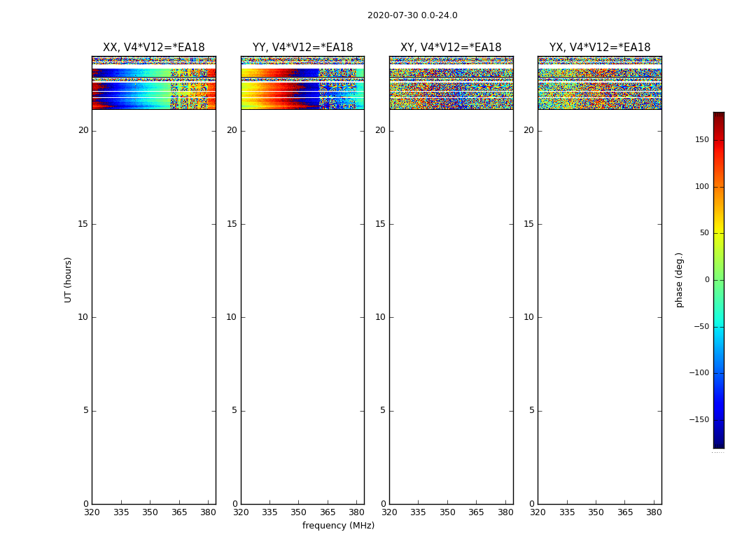Click the noisy data band in the XY panel
This screenshot has height=560, width=735.
click(x=451, y=87)
